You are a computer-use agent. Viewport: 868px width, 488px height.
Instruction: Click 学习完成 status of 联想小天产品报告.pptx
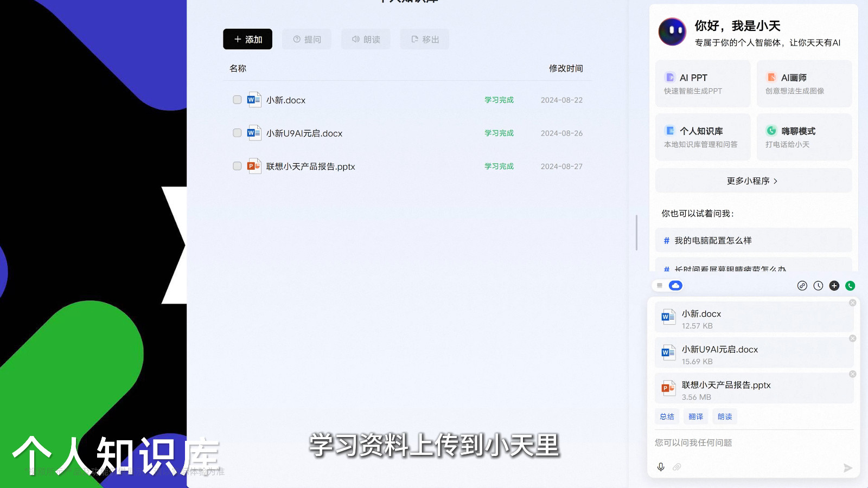[x=499, y=166]
